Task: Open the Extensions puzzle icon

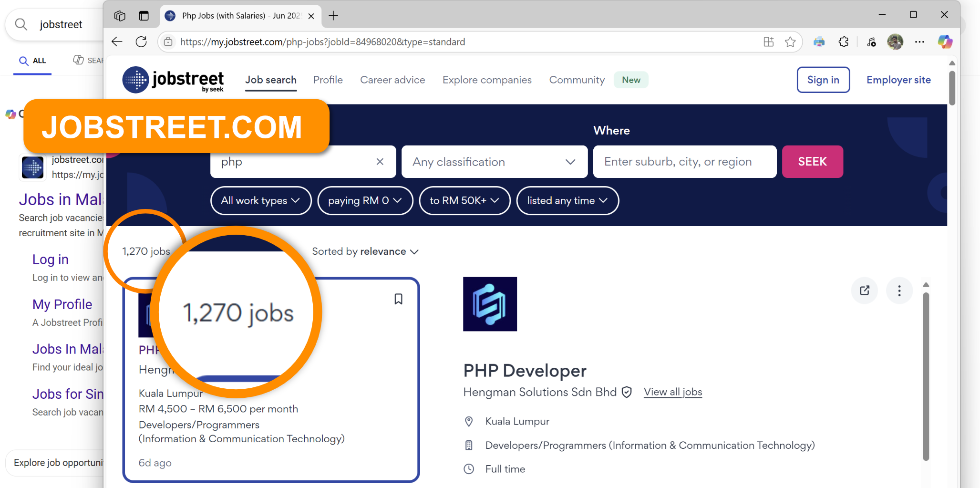Action: tap(844, 42)
